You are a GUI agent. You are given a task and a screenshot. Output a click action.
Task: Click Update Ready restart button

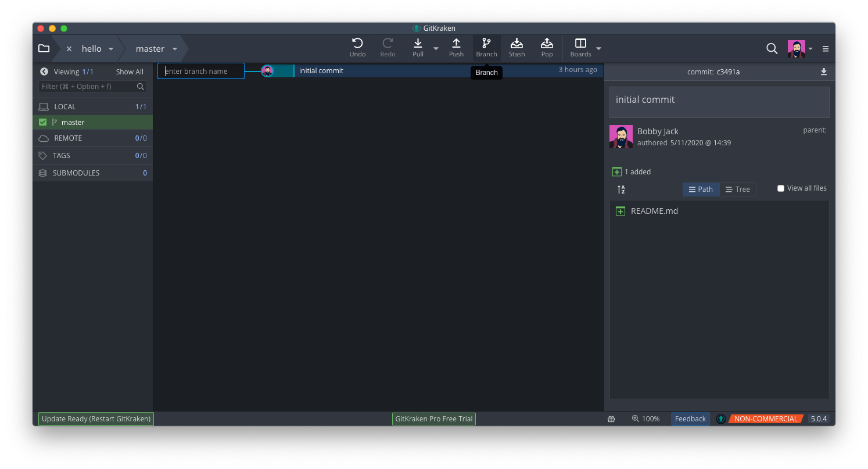96,419
